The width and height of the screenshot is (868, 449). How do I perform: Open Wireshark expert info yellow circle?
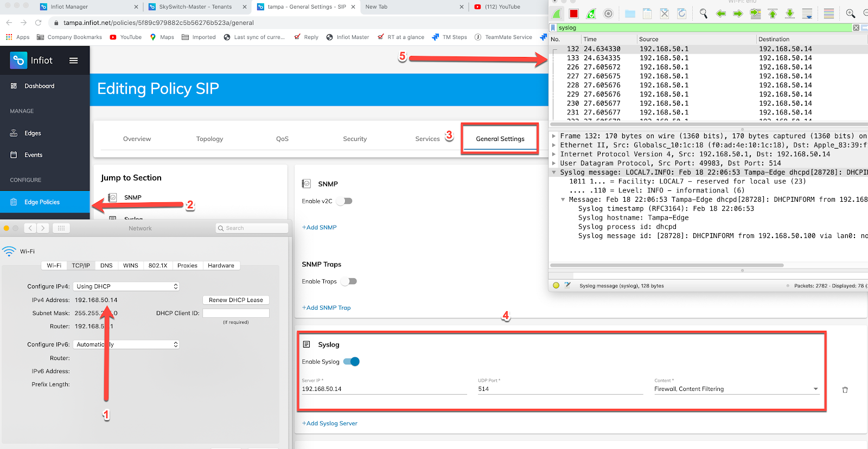(x=556, y=285)
